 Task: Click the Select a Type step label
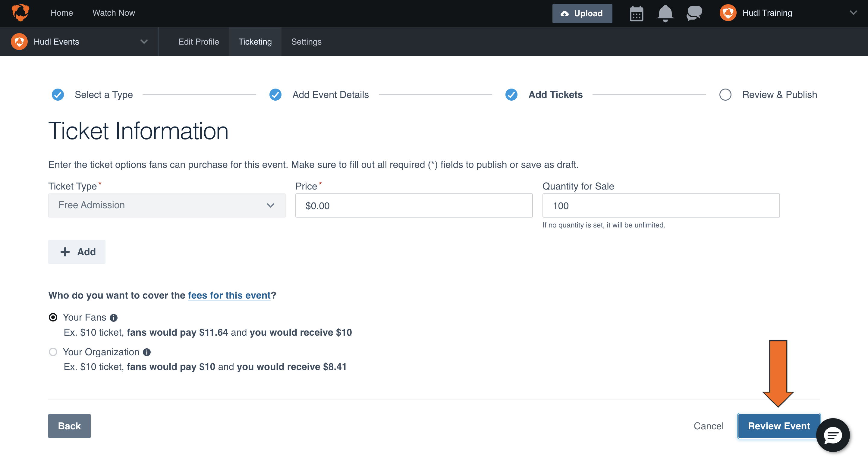pyautogui.click(x=104, y=95)
